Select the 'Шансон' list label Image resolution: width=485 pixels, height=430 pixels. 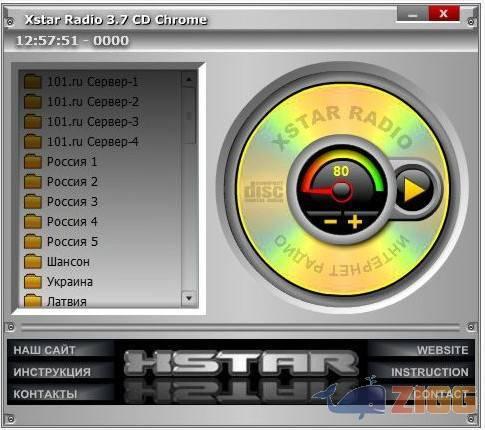[x=68, y=262]
